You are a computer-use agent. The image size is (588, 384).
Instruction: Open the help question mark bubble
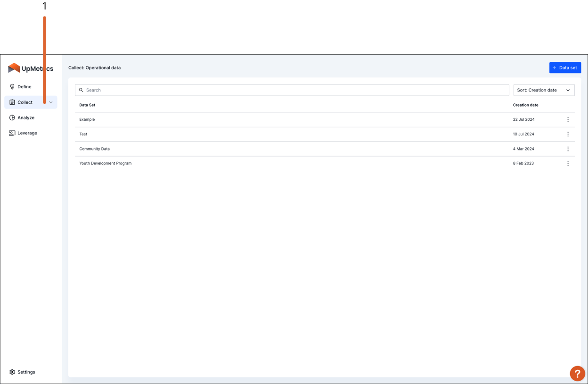click(577, 373)
